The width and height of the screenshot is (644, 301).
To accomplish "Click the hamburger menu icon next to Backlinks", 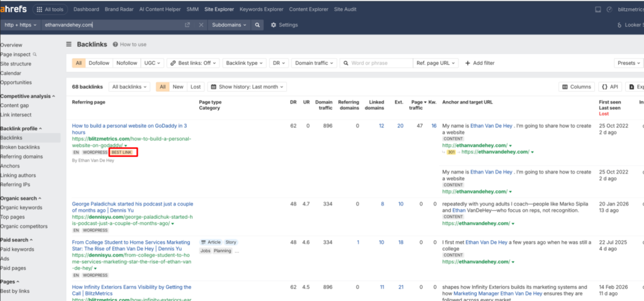I will pos(69,45).
